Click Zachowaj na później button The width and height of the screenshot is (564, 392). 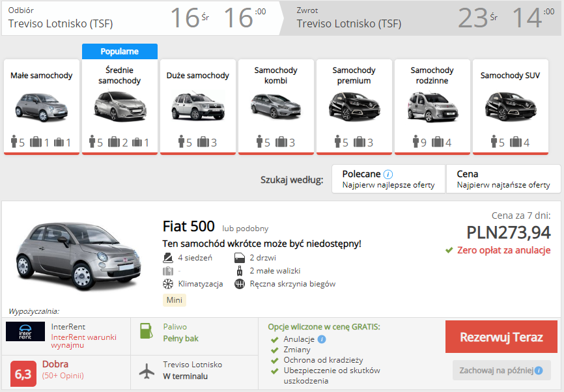[x=501, y=371]
